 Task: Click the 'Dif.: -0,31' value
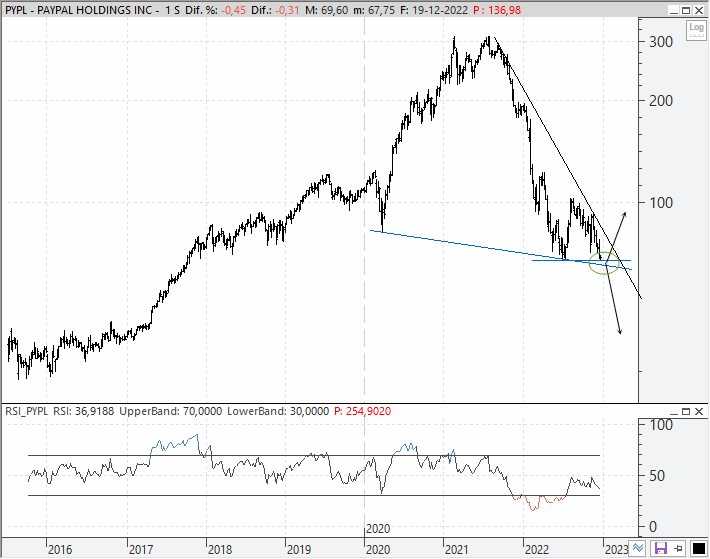pos(275,10)
